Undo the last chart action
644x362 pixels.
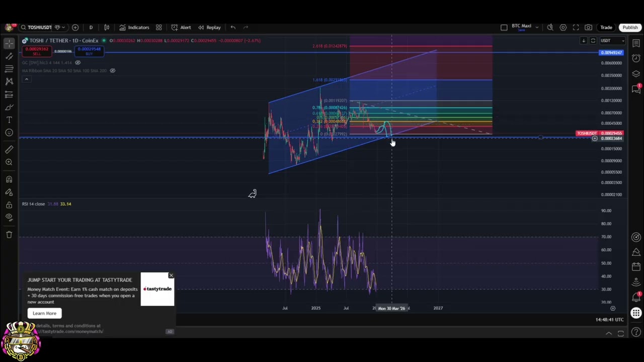pos(233,27)
